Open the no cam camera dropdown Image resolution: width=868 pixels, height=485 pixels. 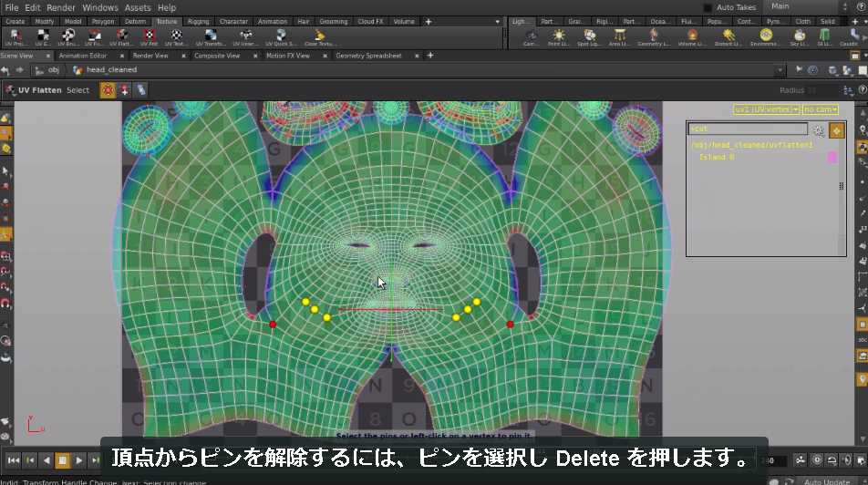[821, 109]
